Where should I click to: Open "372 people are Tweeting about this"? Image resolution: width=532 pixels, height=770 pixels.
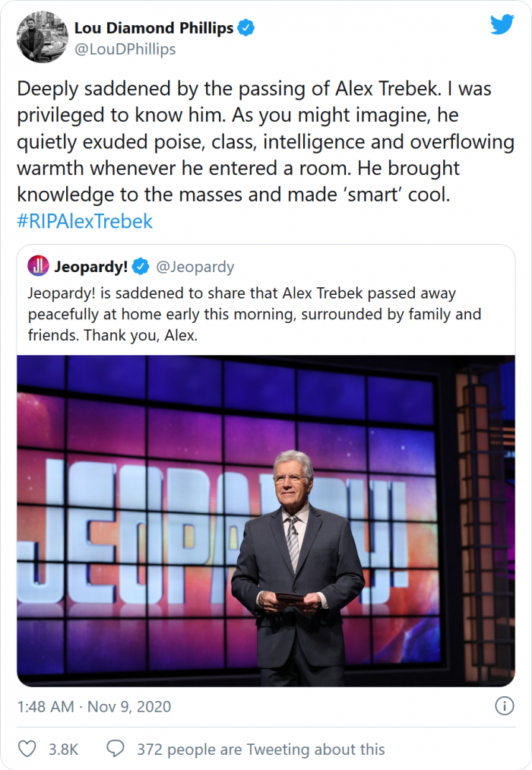(x=261, y=749)
